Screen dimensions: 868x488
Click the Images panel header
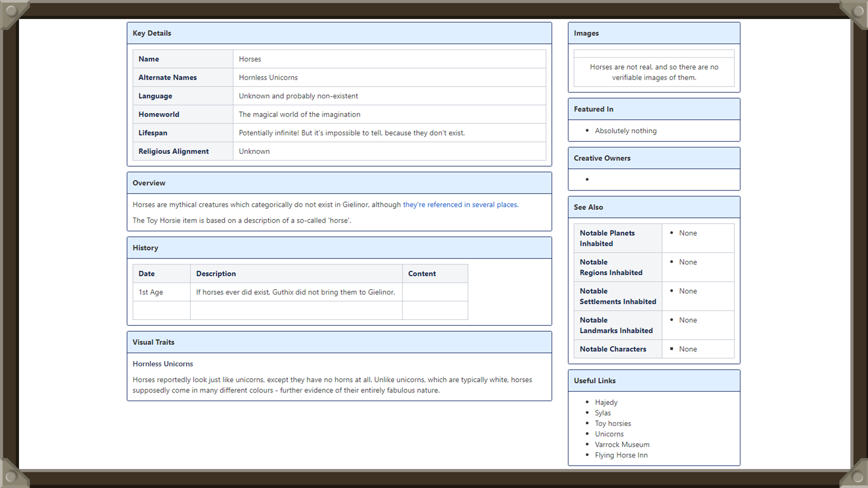click(654, 33)
